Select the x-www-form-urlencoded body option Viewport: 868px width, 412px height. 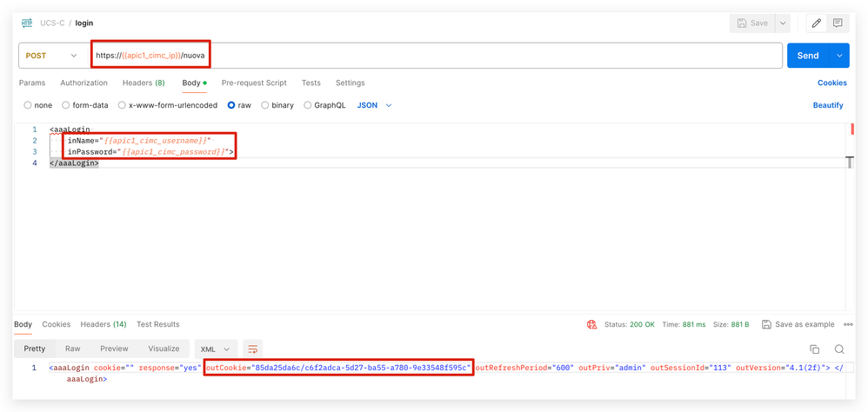[x=168, y=105]
